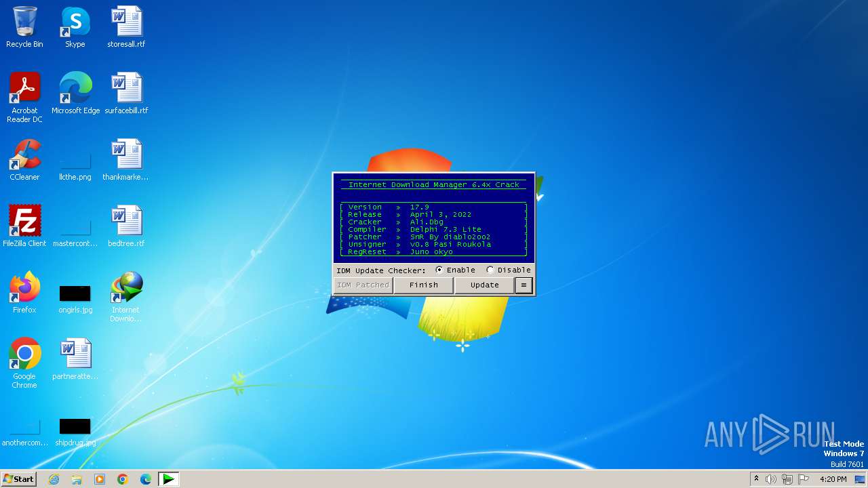Click the Cracker Ali.Dbg line

click(434, 222)
